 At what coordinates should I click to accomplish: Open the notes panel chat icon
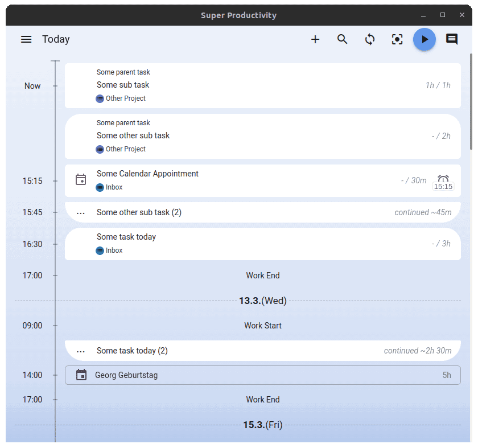[x=452, y=39]
